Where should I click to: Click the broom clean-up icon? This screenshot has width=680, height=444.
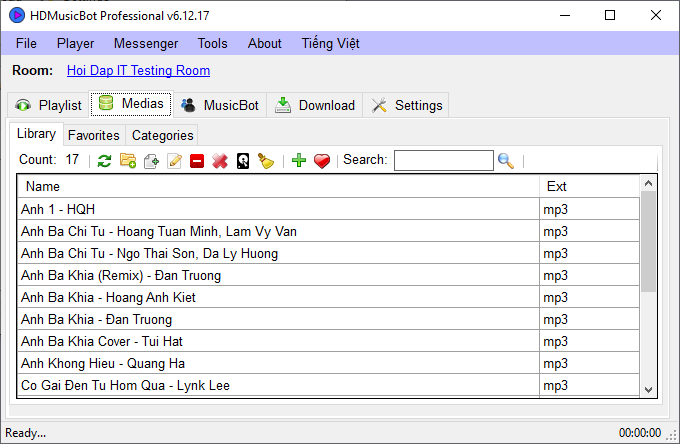pos(266,161)
